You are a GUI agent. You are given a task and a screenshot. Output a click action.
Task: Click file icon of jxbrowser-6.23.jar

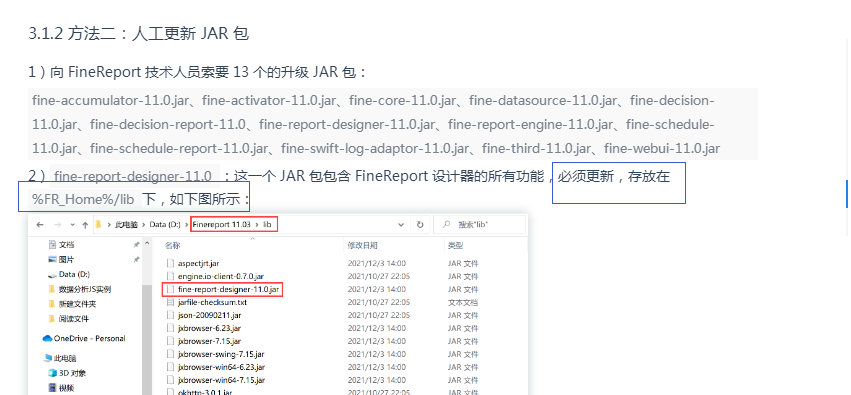tap(171, 328)
